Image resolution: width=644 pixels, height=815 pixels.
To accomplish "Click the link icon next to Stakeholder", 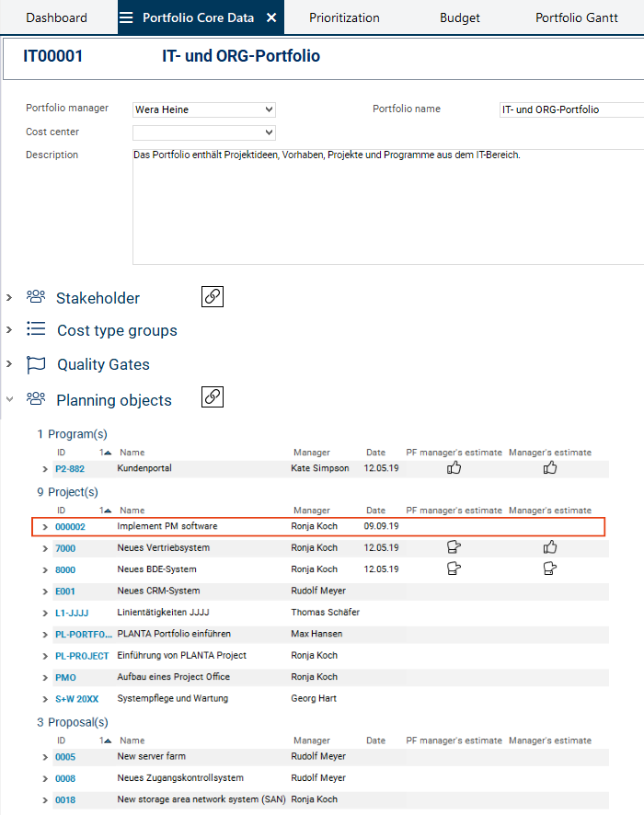I will pyautogui.click(x=213, y=296).
